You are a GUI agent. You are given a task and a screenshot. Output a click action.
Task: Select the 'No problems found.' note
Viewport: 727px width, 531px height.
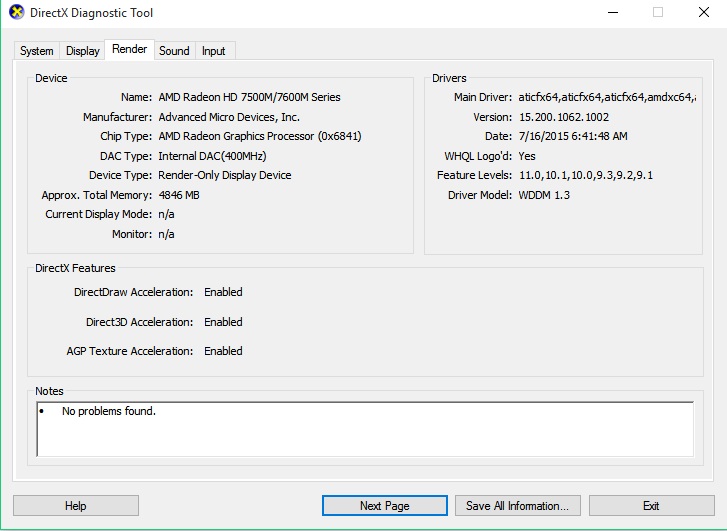coord(109,411)
